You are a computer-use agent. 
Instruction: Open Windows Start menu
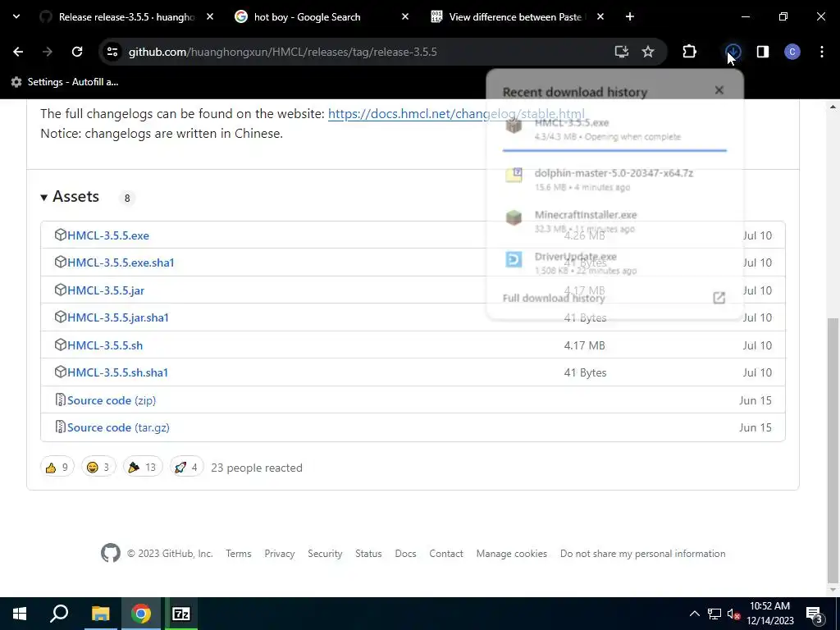coord(20,614)
